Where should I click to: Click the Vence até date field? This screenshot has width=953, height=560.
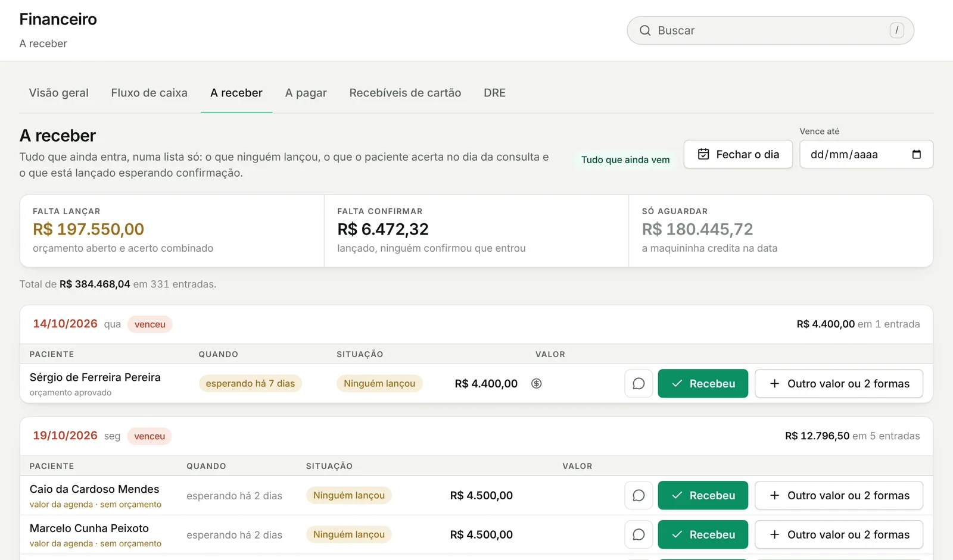pos(866,155)
